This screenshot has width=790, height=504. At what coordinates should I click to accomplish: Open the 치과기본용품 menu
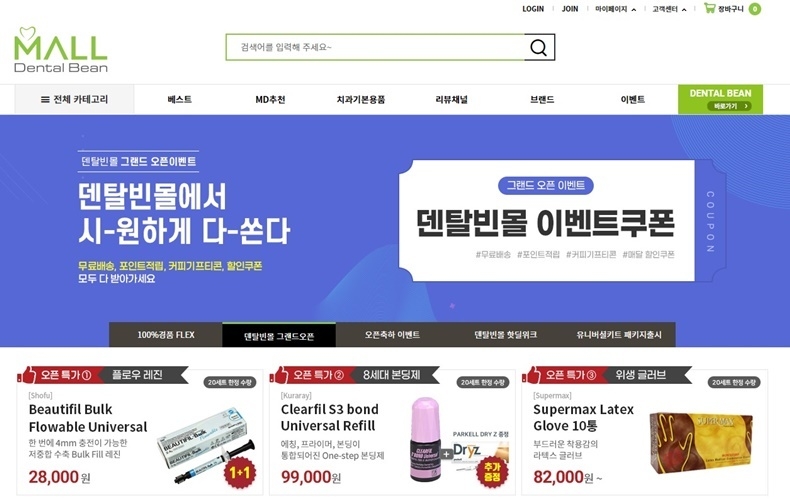(x=361, y=99)
